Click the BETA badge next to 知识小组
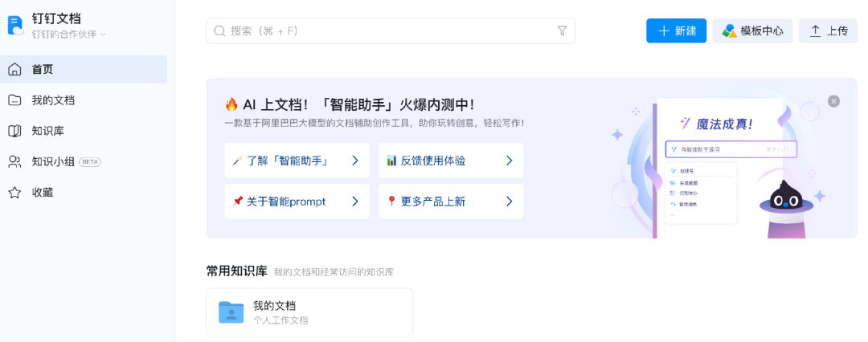Screen dimensions: 868x342 [90, 162]
